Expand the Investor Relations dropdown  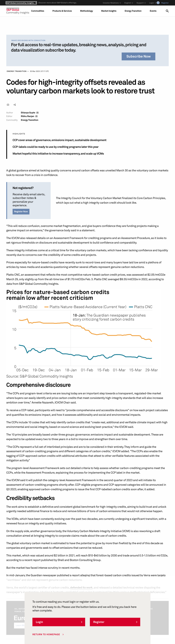point(112,3)
